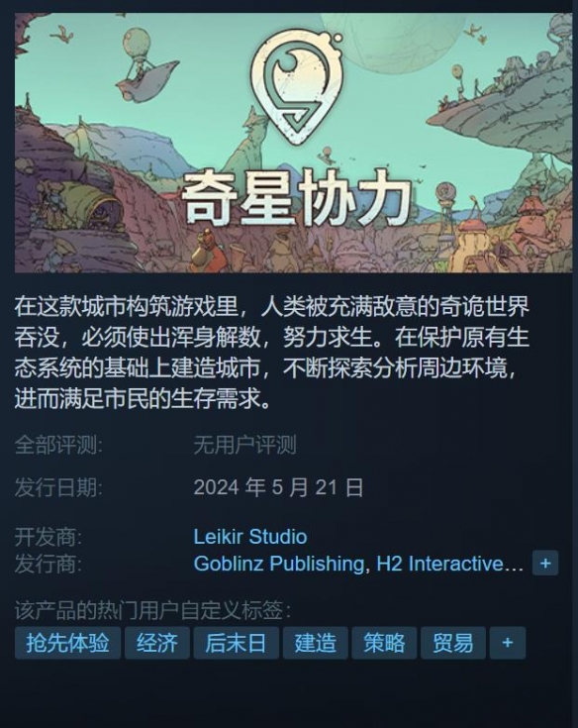The width and height of the screenshot is (578, 728).
Task: Expand more tags with plus button
Action: (508, 643)
